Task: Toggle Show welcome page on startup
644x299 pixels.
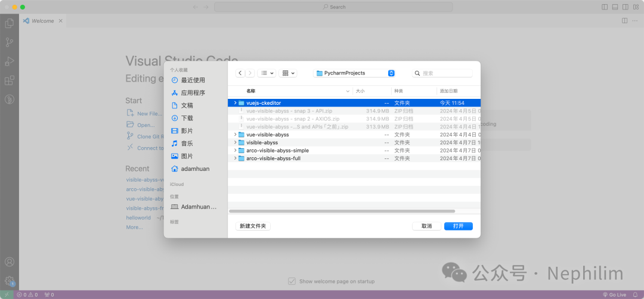Action: pyautogui.click(x=292, y=281)
